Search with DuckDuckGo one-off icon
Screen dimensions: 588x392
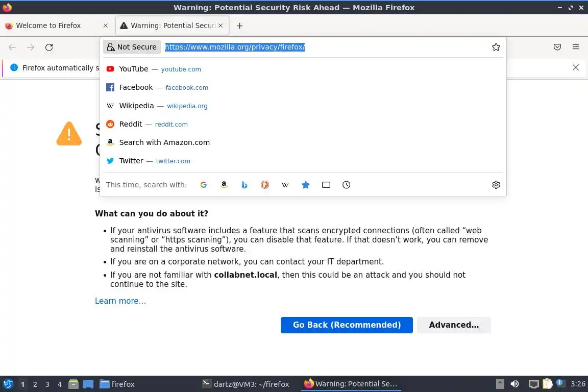(265, 185)
